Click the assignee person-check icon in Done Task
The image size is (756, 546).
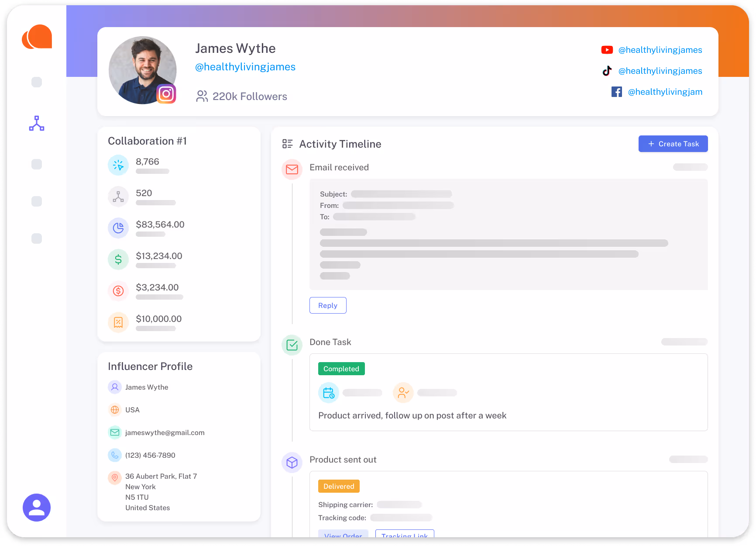coord(403,393)
